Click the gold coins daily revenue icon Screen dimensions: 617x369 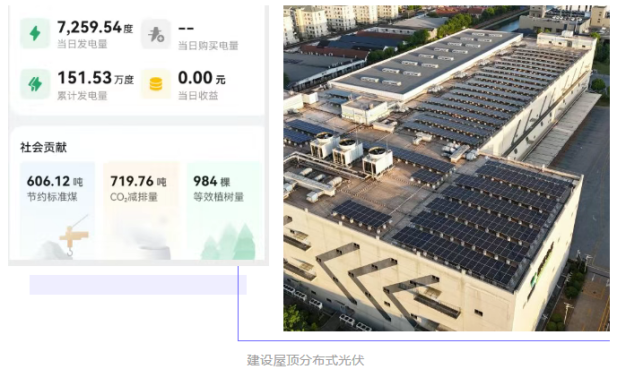[x=156, y=84]
